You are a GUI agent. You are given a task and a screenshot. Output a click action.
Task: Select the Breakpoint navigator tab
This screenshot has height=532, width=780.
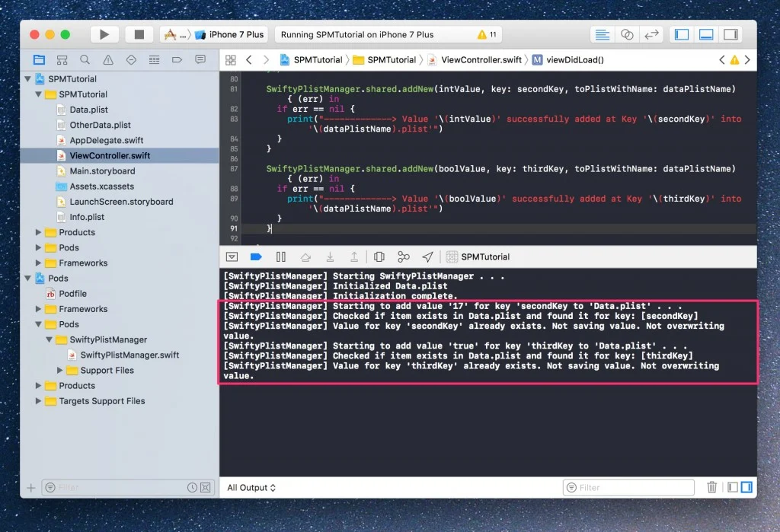click(x=177, y=59)
